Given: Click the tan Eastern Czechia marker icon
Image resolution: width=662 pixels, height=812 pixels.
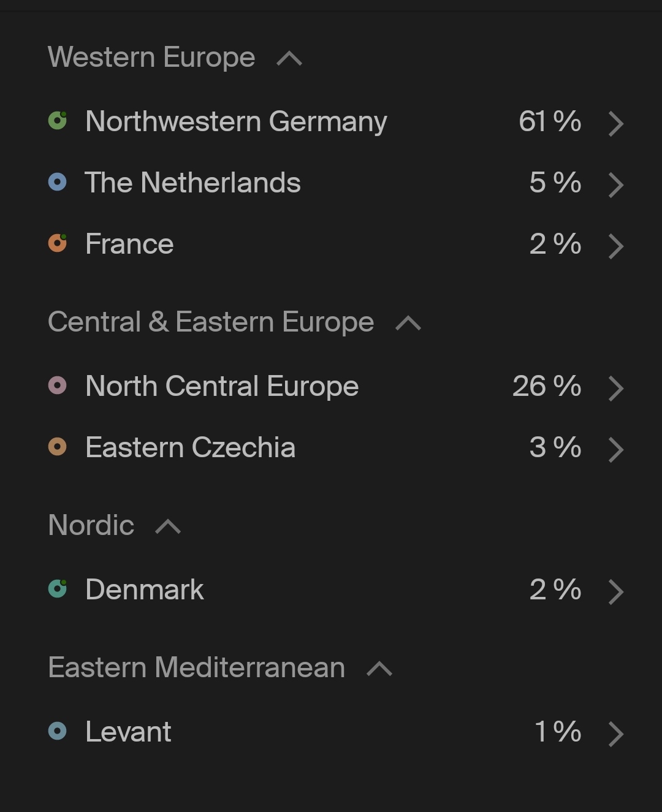Looking at the screenshot, I should tap(58, 447).
